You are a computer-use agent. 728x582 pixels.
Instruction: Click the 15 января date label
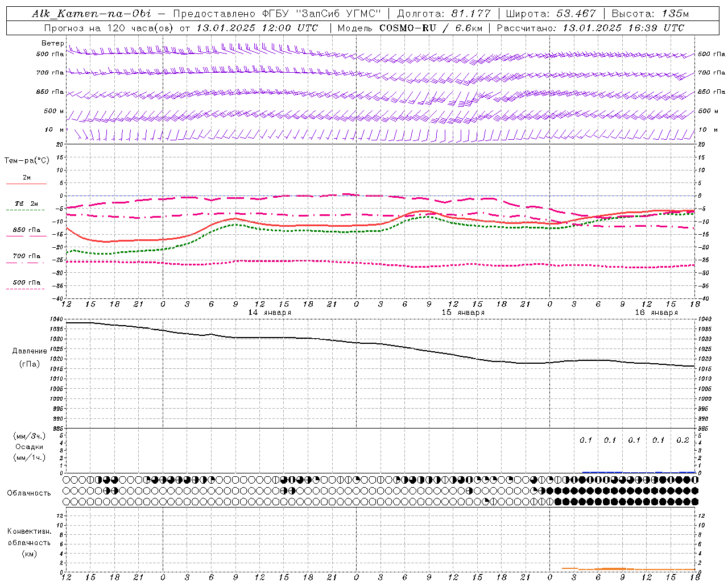tap(463, 313)
